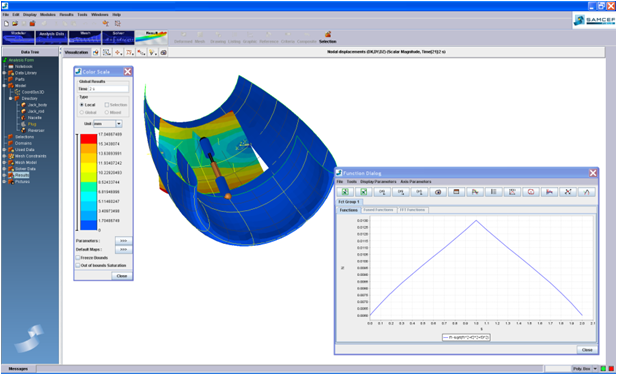Image resolution: width=617 pixels, height=375 pixels.
Task: Open Axis Parameters menu in Function Dialog
Action: [x=416, y=182]
